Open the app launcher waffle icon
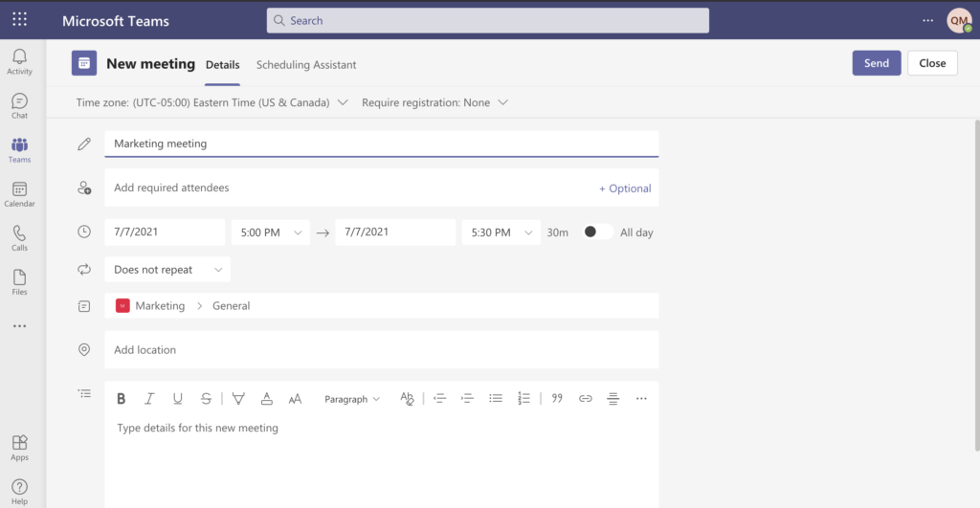980x508 pixels. click(x=19, y=19)
